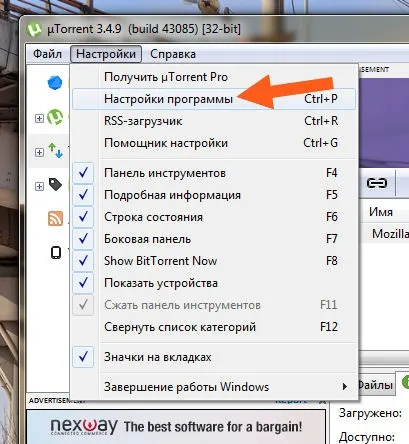This screenshot has width=409, height=444.
Task: Launch Помощник настройки
Action: (214, 143)
